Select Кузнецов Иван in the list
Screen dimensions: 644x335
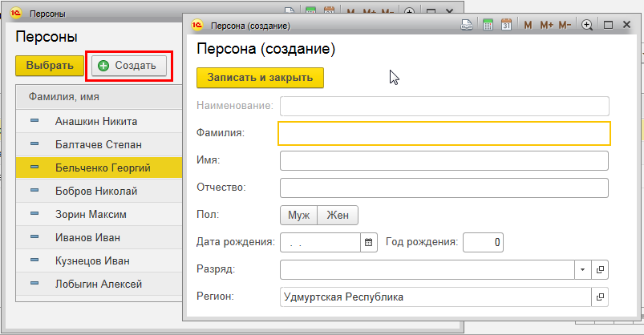coord(99,260)
